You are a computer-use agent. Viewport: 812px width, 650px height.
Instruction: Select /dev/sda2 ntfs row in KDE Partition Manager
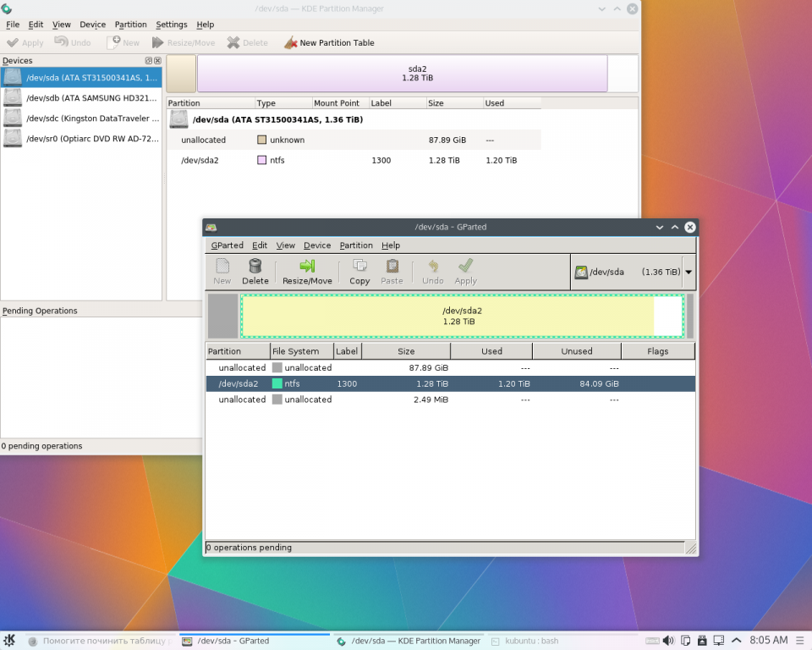(x=354, y=160)
